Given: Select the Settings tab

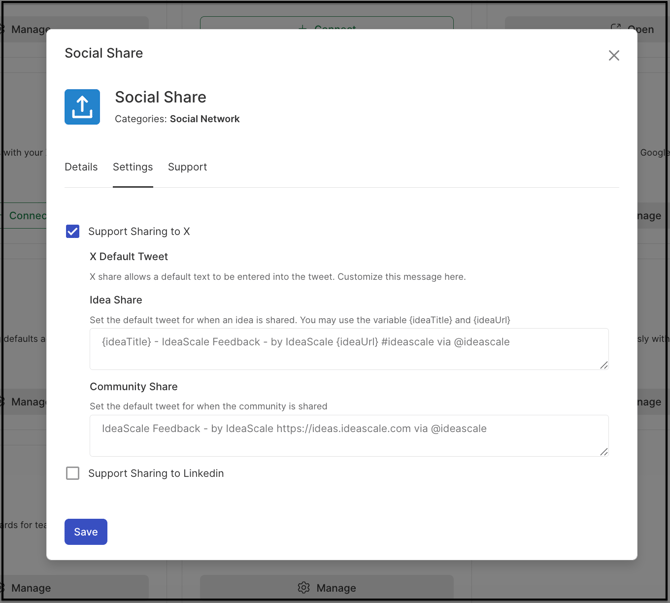Looking at the screenshot, I should (x=133, y=167).
